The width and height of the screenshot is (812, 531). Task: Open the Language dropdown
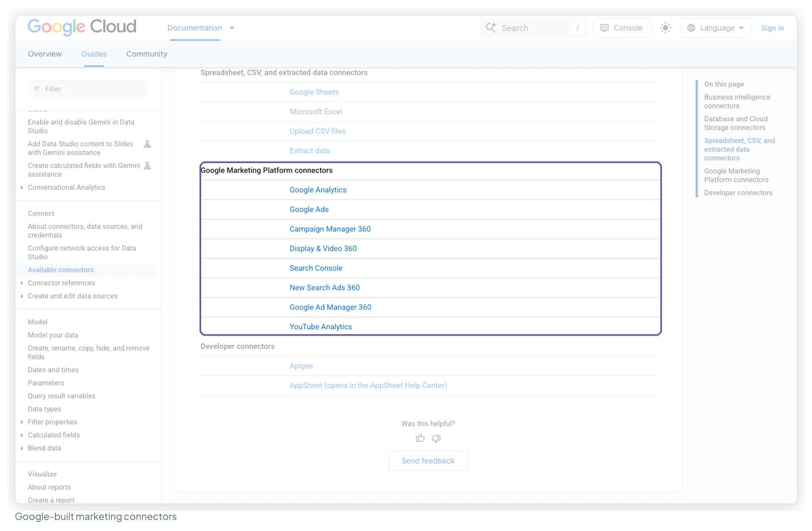coord(716,28)
